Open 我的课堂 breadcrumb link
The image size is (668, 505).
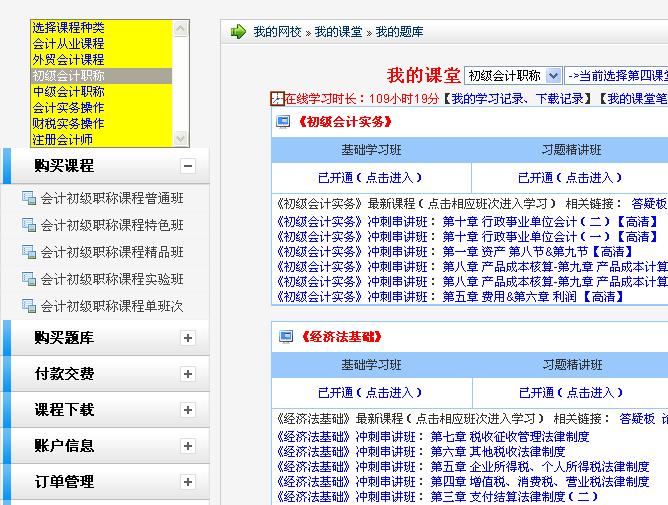point(340,32)
